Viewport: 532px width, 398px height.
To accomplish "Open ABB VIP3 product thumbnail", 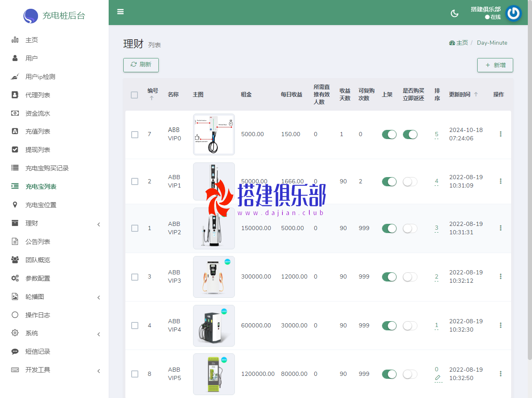I will point(214,277).
